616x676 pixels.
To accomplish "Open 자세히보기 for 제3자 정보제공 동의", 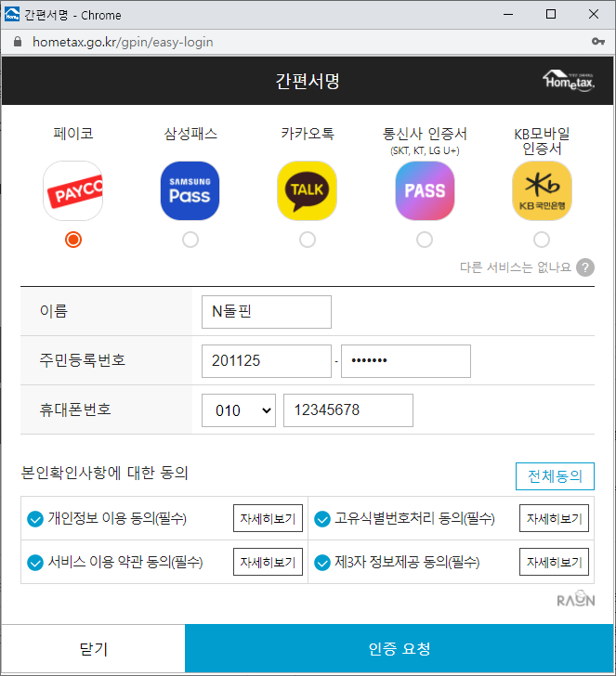I will click(555, 562).
